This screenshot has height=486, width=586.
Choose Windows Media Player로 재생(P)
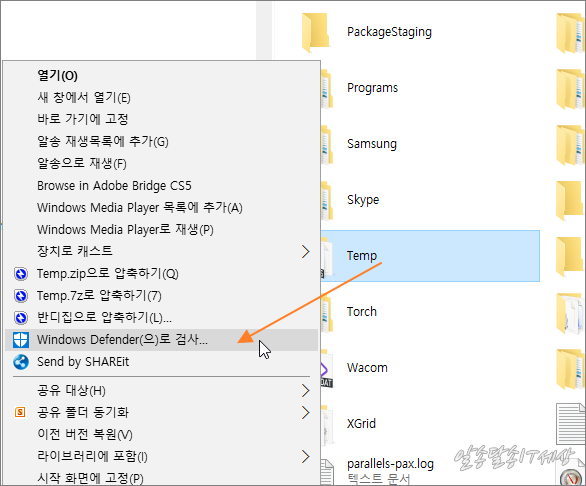coord(161,229)
